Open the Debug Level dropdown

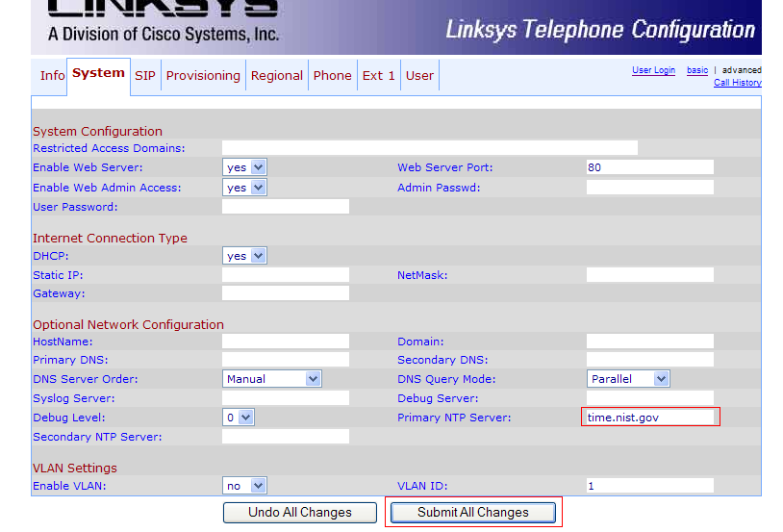pyautogui.click(x=239, y=418)
